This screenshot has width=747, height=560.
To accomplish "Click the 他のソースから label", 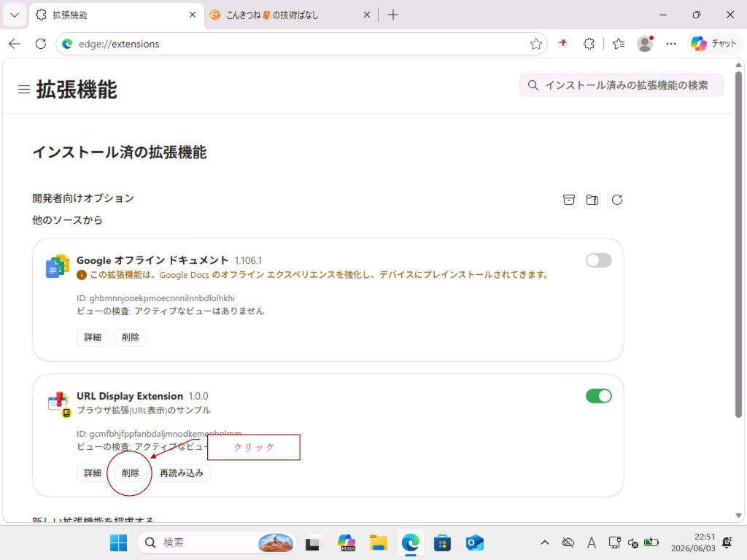I will pos(67,220).
